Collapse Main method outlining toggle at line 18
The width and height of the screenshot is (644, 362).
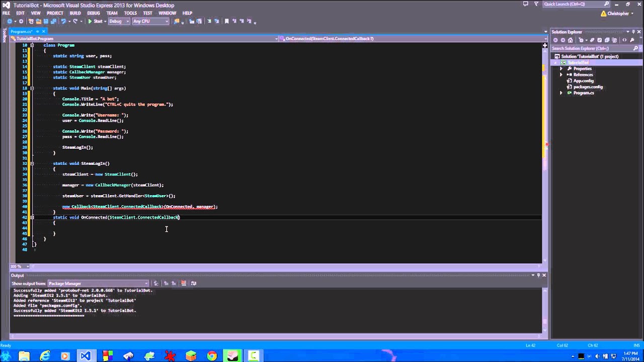pos(32,88)
